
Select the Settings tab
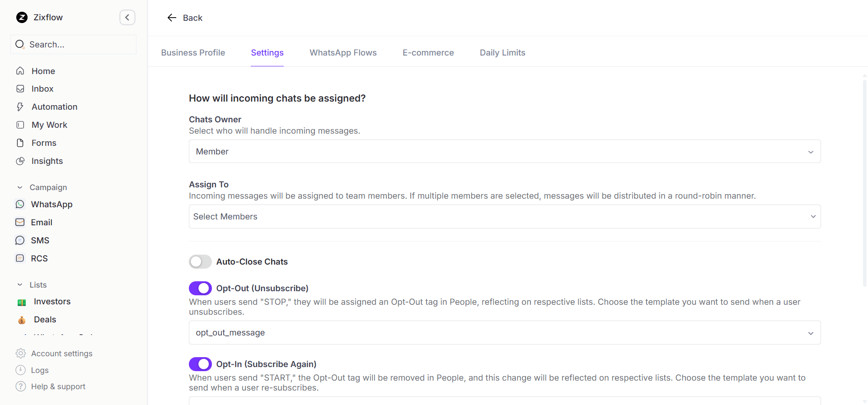click(267, 53)
